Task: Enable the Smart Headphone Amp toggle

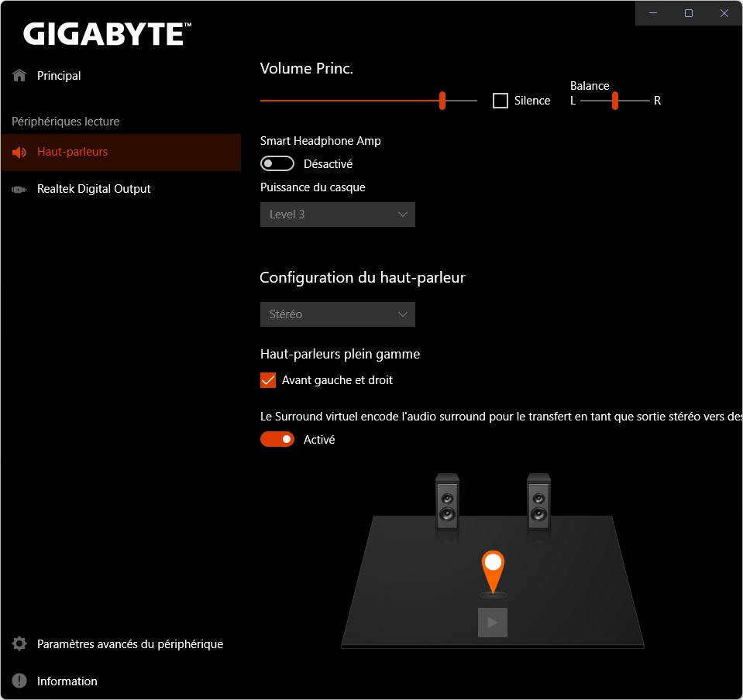Action: click(277, 163)
